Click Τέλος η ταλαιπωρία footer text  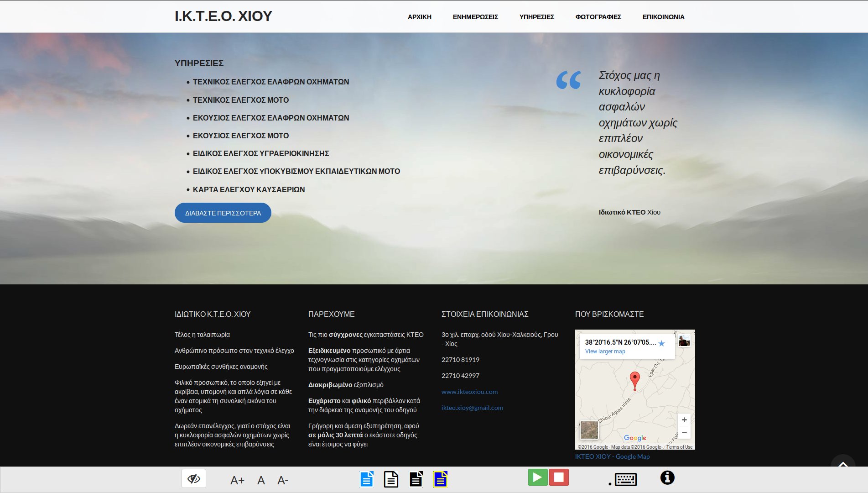point(202,335)
